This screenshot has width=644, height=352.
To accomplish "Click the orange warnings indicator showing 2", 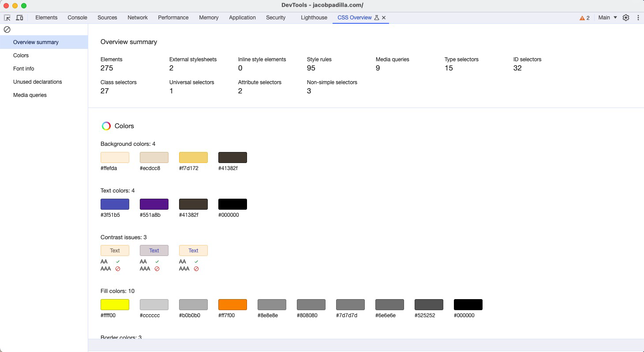I will point(584,18).
